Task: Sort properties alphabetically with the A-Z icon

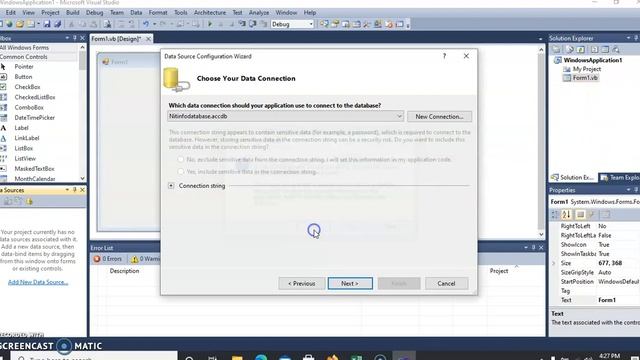Action: 566,214
